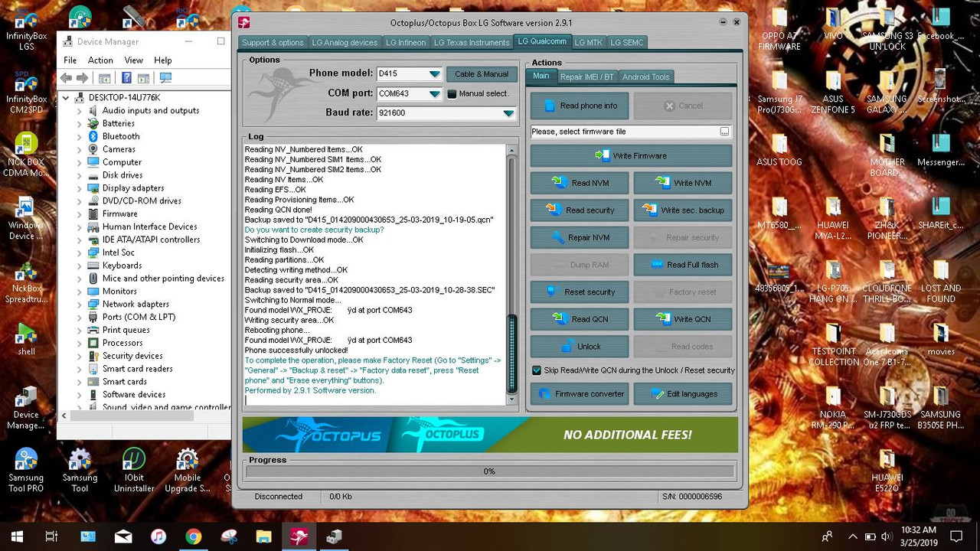This screenshot has height=551, width=980.
Task: Open the movies desktop folder
Action: tap(941, 339)
